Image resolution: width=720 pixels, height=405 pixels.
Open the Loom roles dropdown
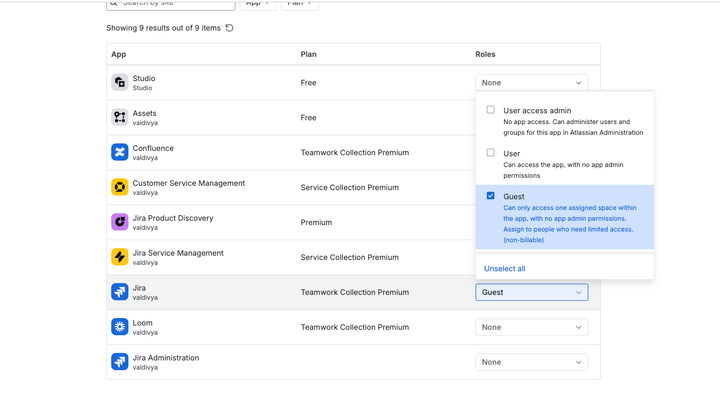tap(532, 327)
